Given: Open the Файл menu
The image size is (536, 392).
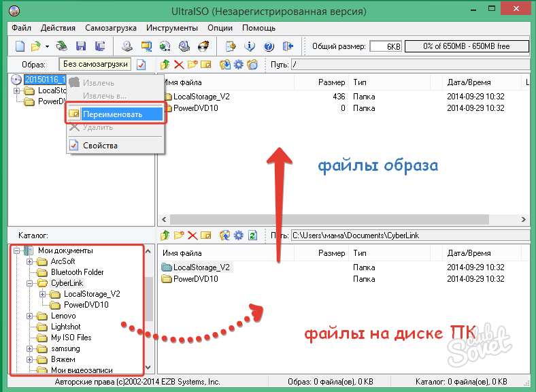Looking at the screenshot, I should click(x=21, y=28).
